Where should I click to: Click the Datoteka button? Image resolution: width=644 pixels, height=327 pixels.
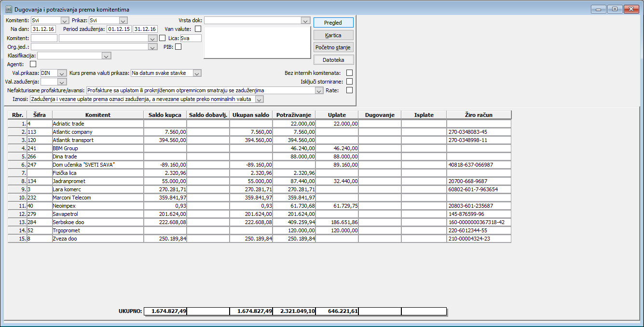tap(333, 60)
